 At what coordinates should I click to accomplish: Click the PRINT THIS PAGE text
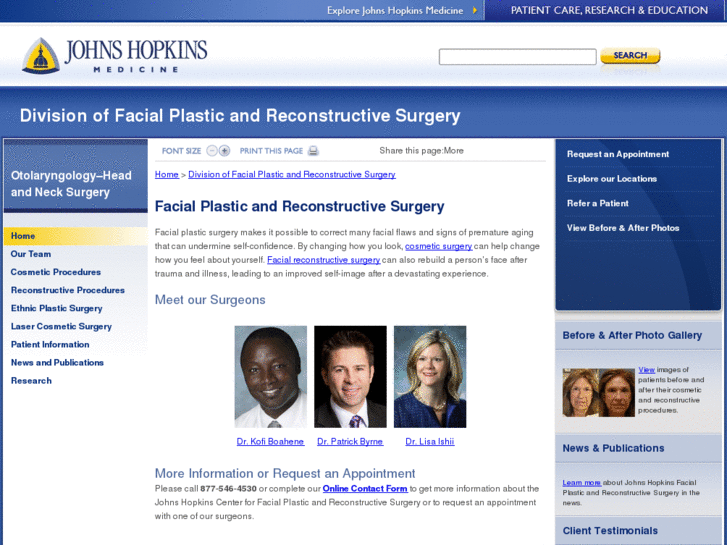271,151
